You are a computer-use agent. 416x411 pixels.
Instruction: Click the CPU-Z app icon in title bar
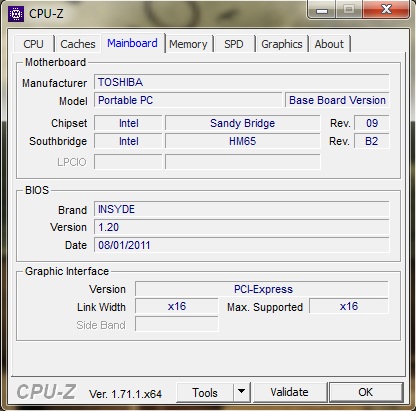(16, 14)
